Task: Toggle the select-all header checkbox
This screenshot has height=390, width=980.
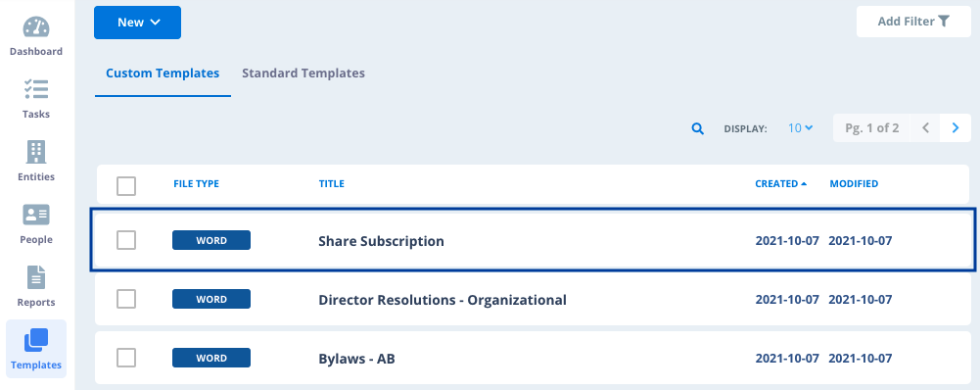Action: click(x=126, y=186)
